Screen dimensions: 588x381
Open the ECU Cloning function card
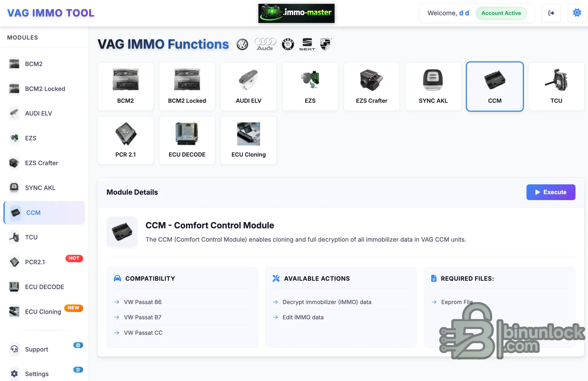pos(248,140)
